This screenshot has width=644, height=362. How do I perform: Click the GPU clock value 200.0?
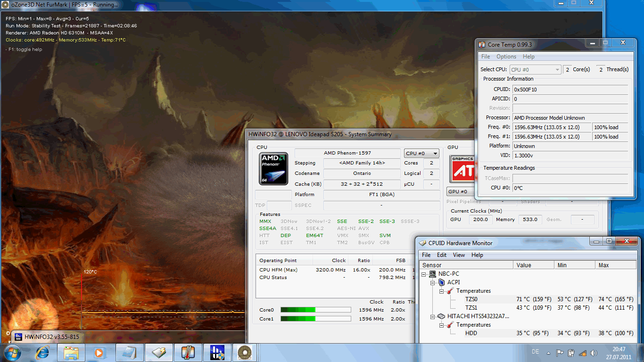481,220
